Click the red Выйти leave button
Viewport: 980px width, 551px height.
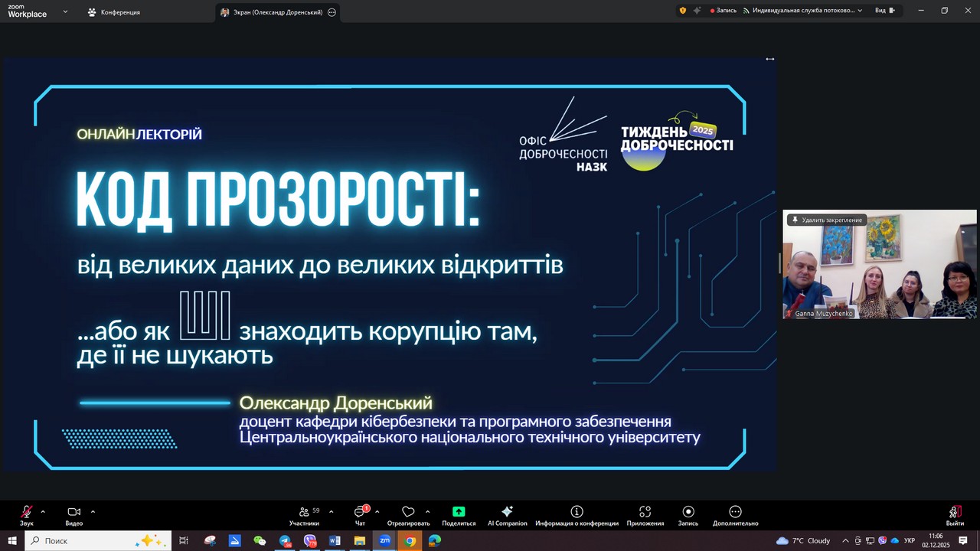(954, 516)
